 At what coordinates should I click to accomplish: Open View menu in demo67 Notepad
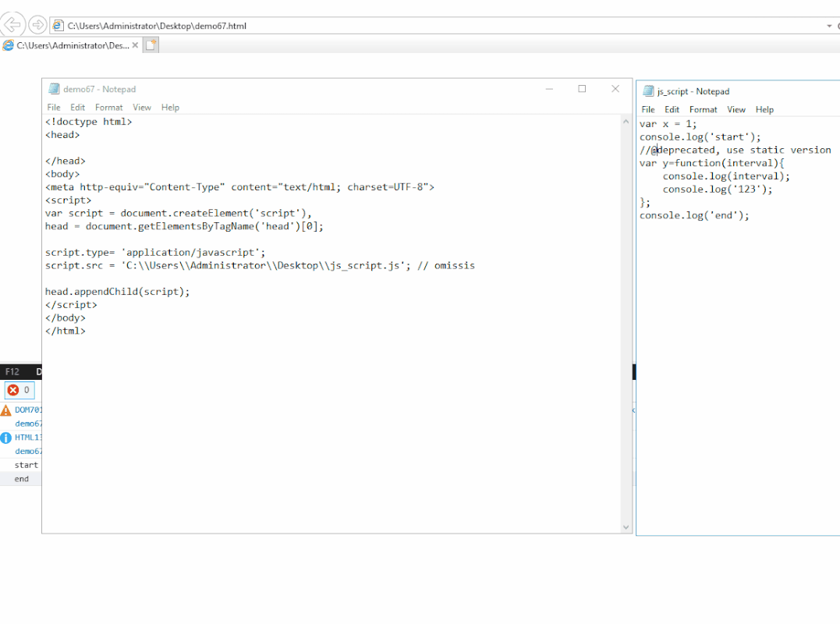coord(142,108)
